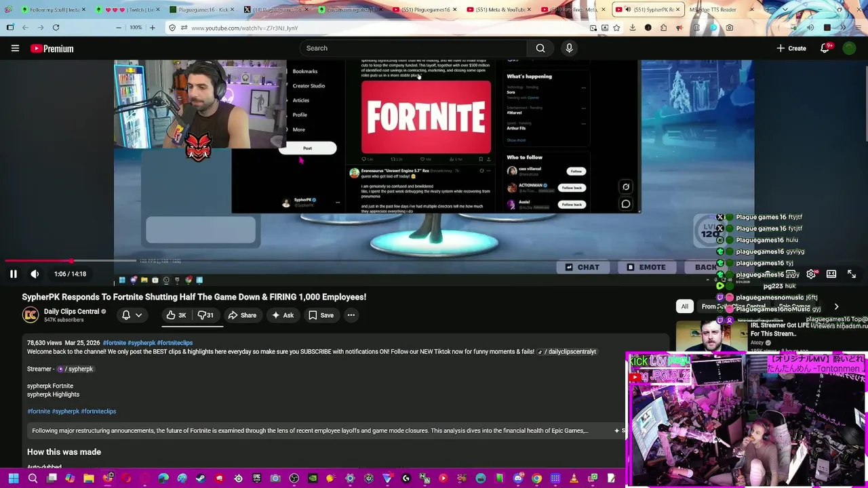Bookmark this page with the star
Viewport: 868px width, 488px height.
(x=616, y=28)
